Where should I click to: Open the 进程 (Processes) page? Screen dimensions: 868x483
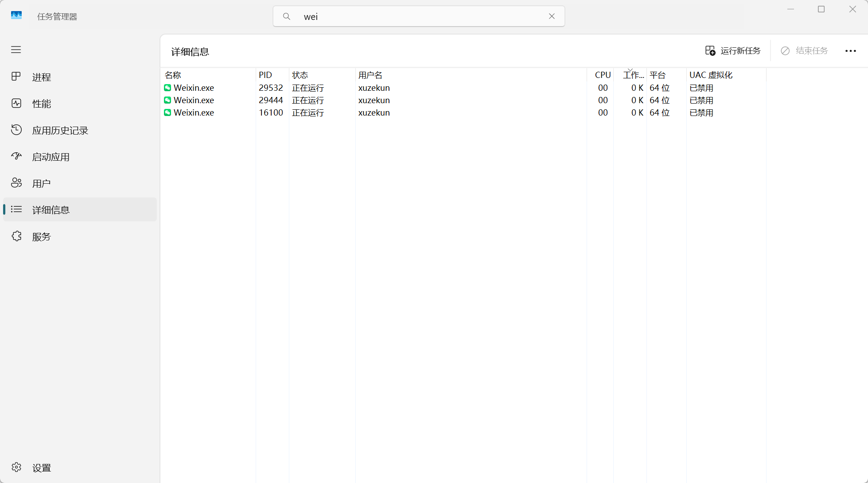tap(41, 77)
